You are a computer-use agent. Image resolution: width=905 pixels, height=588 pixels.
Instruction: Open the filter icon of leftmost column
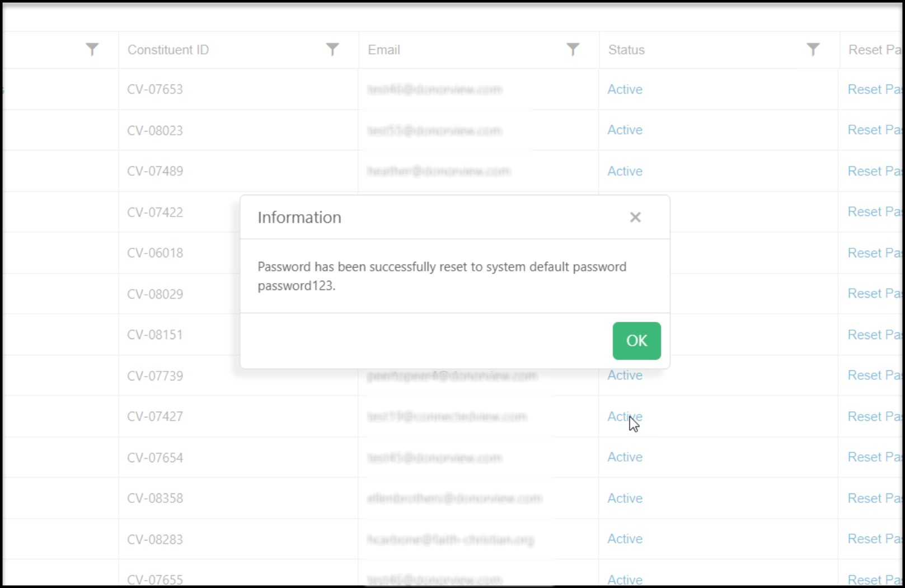tap(92, 50)
